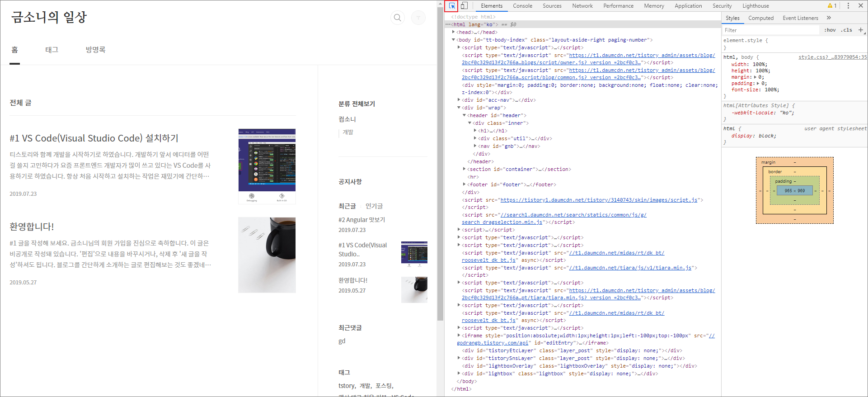Expand the head element node
Viewport: 868px width, 397px height.
[x=453, y=32]
